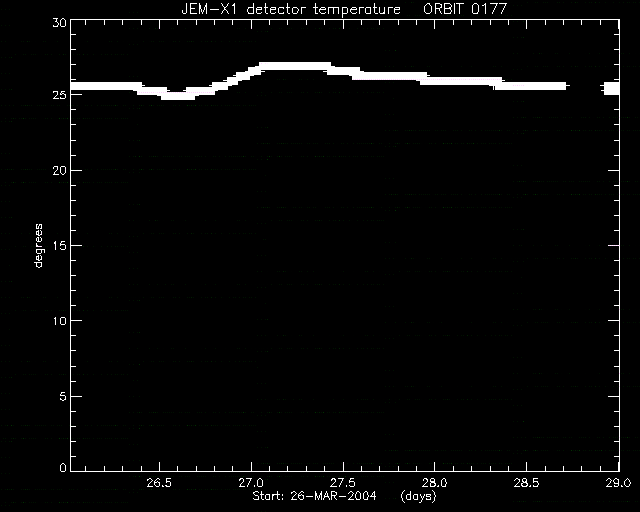The image size is (640, 512).
Task: Click the y-axis tick label 15
Action: 60,246
